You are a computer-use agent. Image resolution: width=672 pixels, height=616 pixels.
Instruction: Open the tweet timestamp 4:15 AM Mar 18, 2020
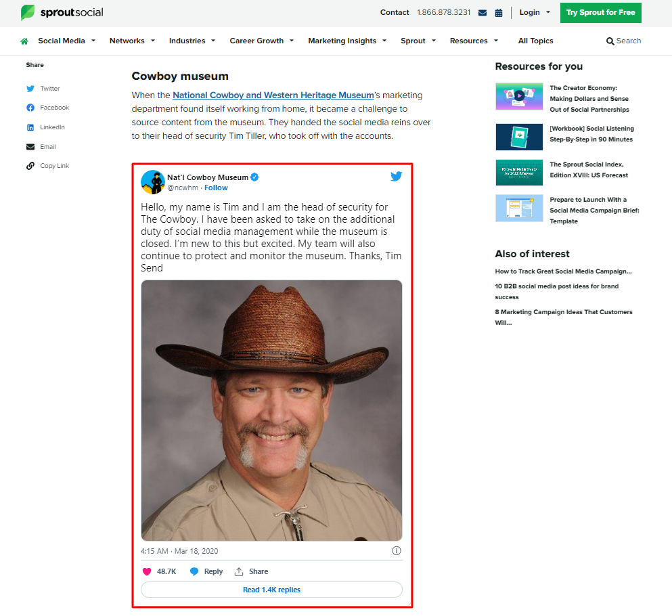[x=179, y=551]
